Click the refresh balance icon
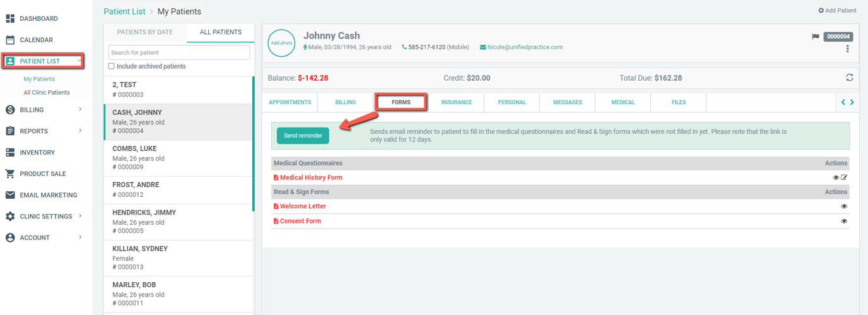 tap(850, 78)
